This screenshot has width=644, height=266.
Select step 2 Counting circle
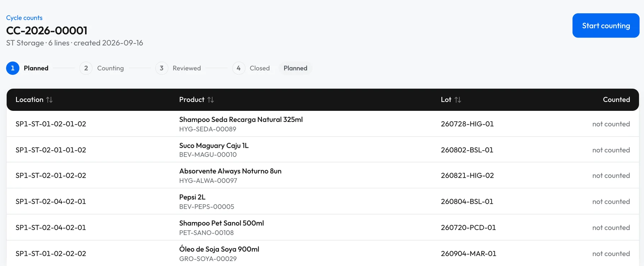pos(86,68)
